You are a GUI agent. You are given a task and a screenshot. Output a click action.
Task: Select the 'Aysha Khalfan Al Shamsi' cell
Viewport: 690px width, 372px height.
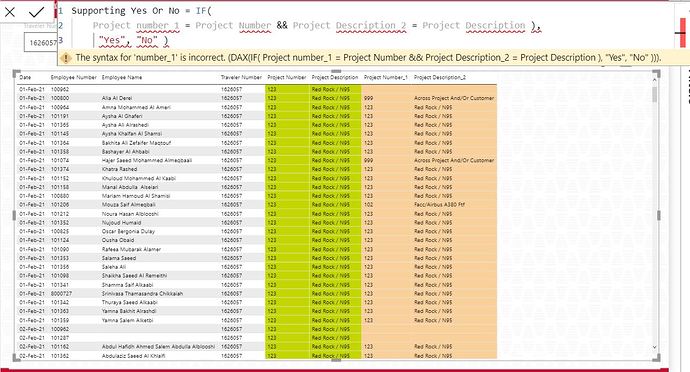(132, 134)
